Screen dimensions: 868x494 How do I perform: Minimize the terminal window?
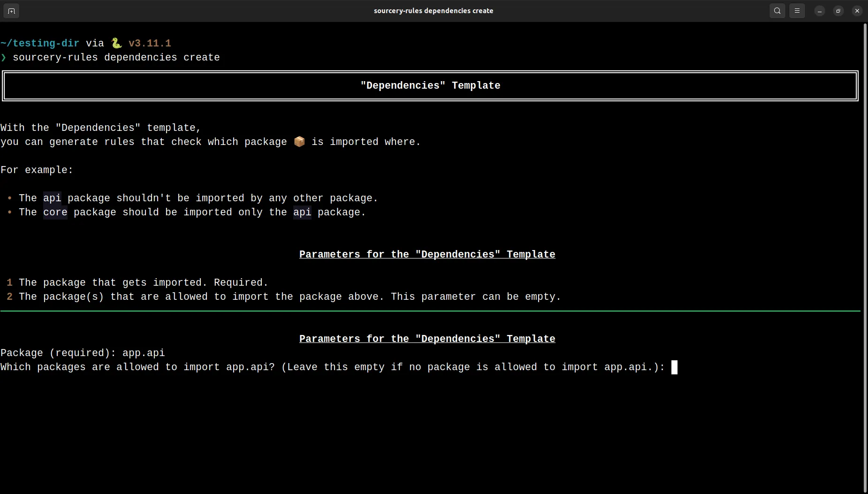(819, 10)
